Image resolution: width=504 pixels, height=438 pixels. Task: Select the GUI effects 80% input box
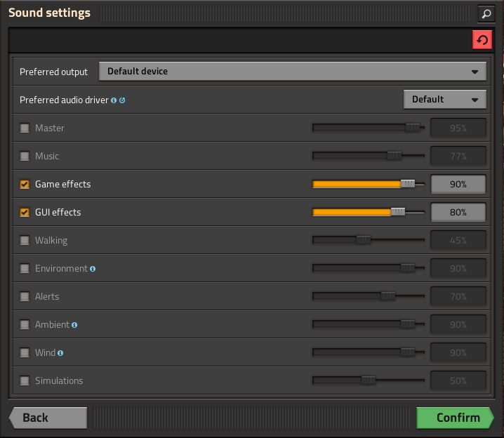point(458,212)
